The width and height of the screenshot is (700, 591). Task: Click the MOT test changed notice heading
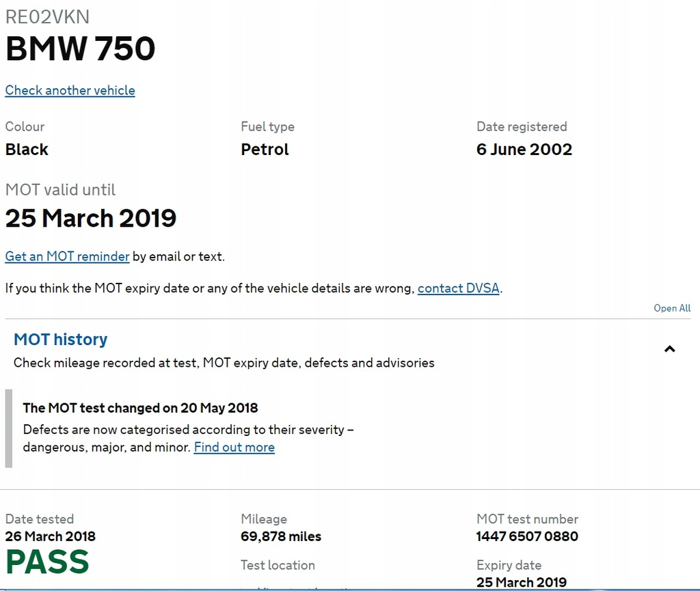[140, 408]
